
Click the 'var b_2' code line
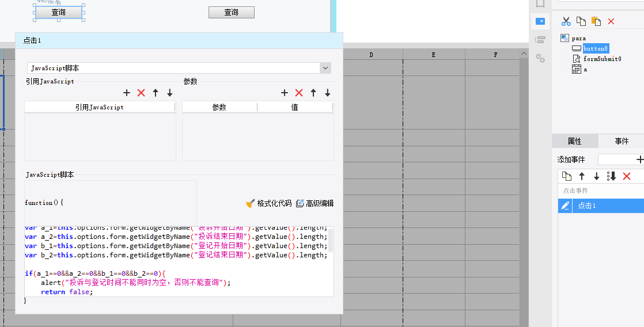[x=176, y=255]
